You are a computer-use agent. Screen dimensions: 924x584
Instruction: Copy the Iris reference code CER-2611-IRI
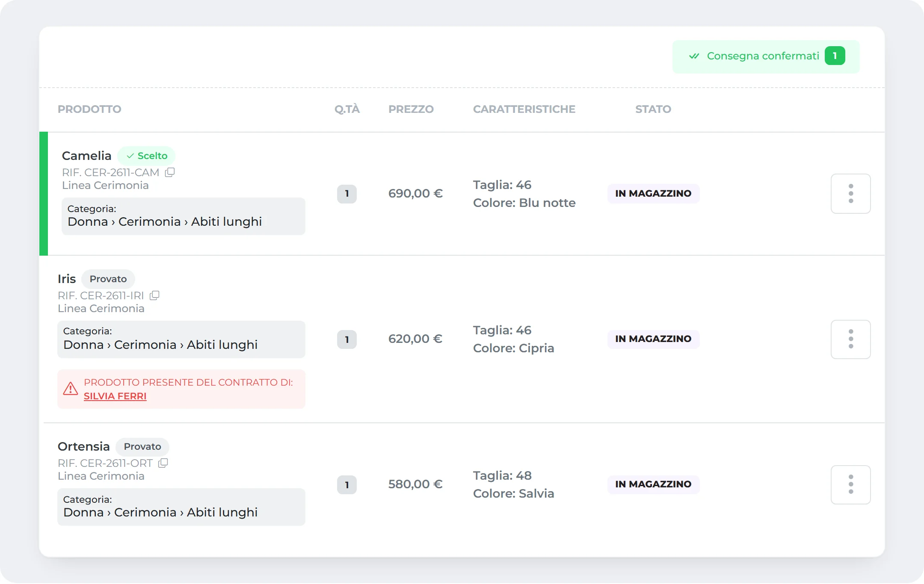coord(154,295)
